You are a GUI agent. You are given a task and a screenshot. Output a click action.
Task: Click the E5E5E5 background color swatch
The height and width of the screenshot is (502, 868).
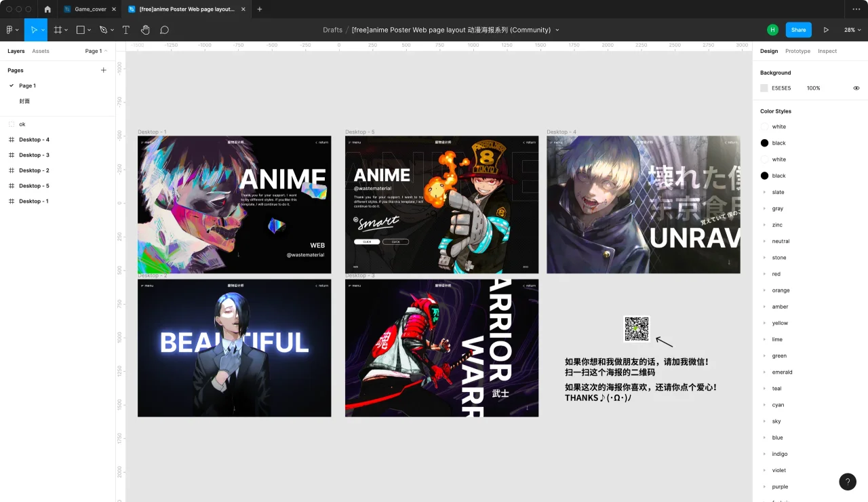click(x=764, y=88)
